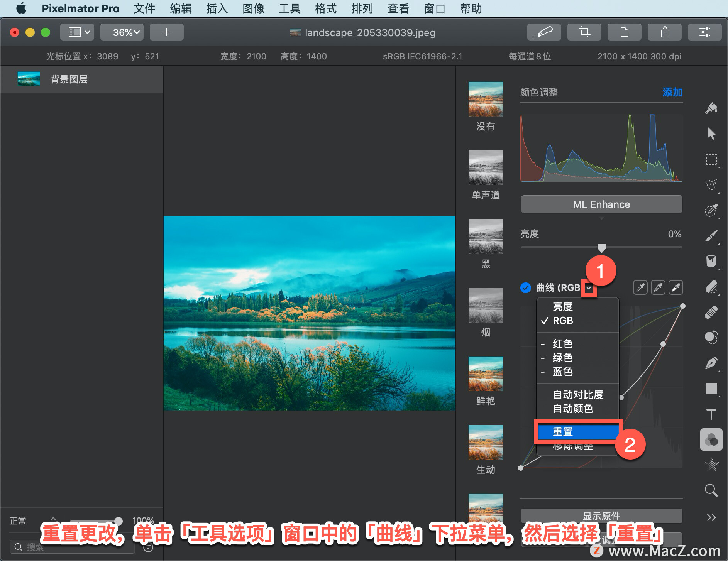Select the Style (paint) tool
The width and height of the screenshot is (728, 561).
711,108
